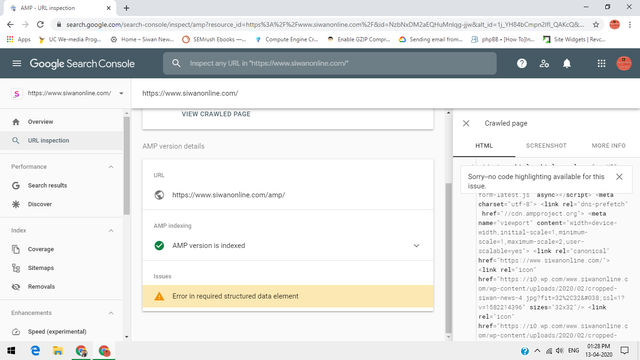This screenshot has height=360, width=640.
Task: Open the property selector dropdown
Action: coord(121,93)
